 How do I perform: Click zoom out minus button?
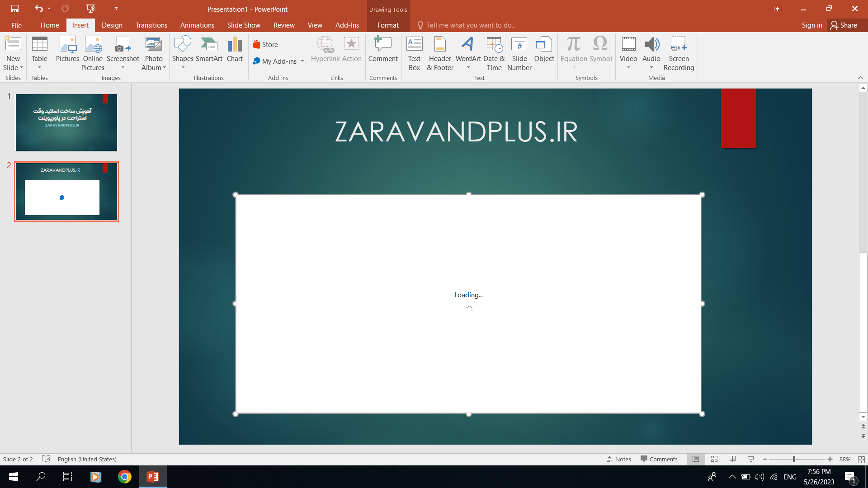click(x=765, y=459)
